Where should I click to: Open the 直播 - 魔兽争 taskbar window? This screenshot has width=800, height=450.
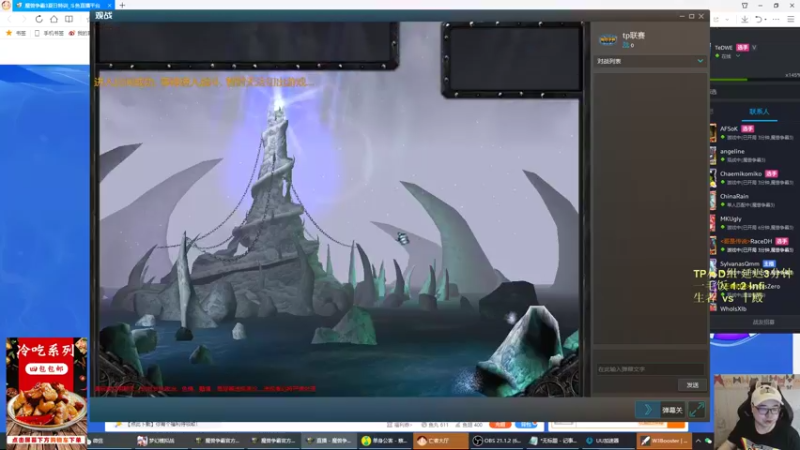(x=330, y=440)
